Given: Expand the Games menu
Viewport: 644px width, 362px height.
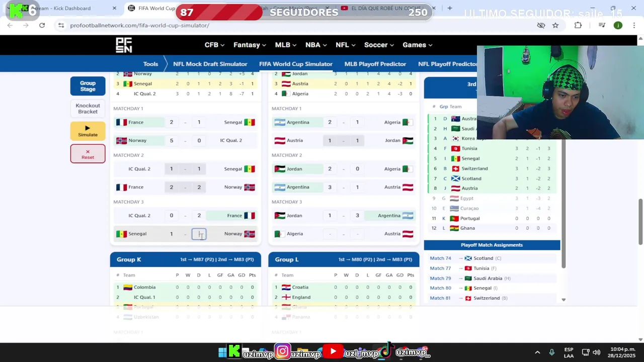Looking at the screenshot, I should point(417,45).
